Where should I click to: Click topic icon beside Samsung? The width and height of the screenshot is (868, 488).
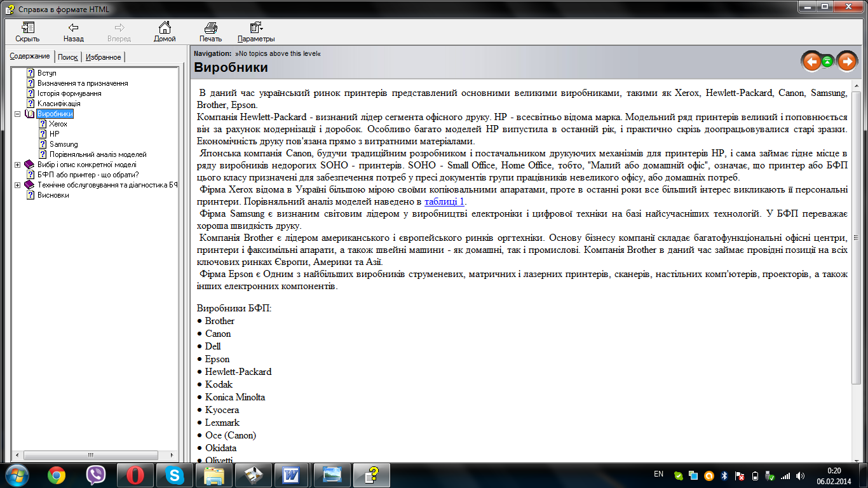tap(42, 144)
